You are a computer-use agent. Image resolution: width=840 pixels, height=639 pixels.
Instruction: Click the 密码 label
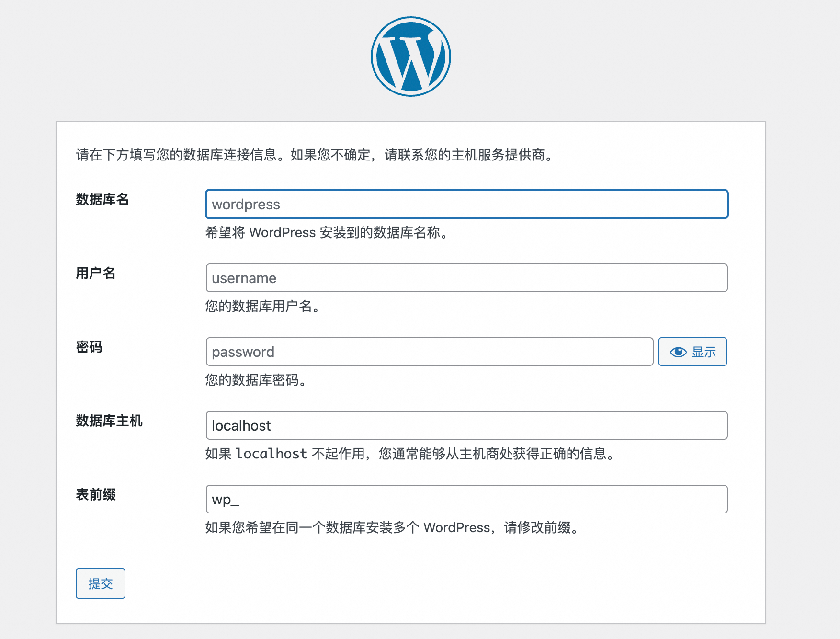click(x=89, y=347)
